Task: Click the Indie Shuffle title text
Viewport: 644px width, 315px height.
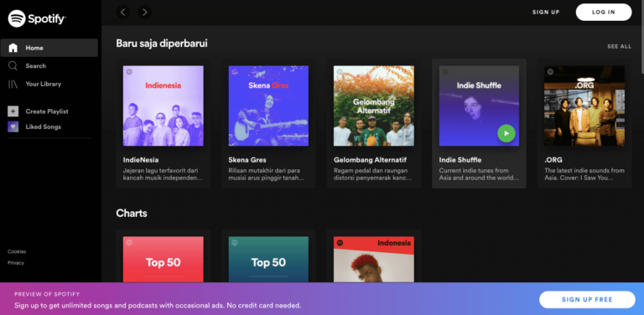Action: tap(460, 160)
